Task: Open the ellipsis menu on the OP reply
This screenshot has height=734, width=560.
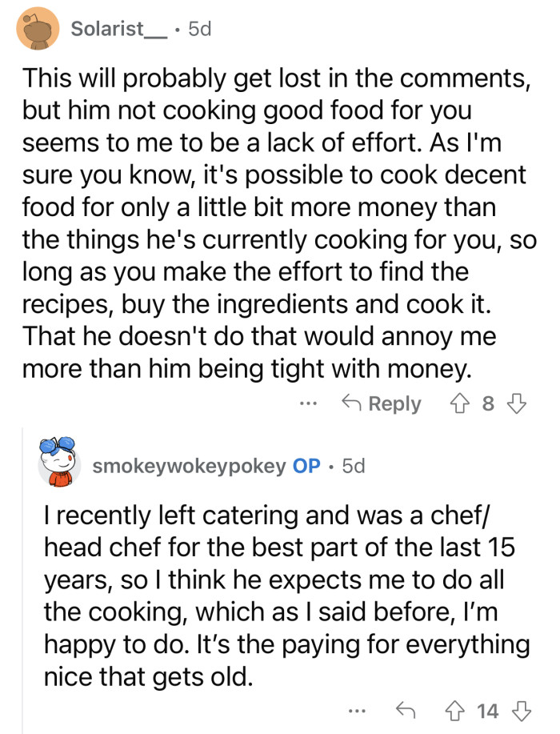Action: click(357, 709)
